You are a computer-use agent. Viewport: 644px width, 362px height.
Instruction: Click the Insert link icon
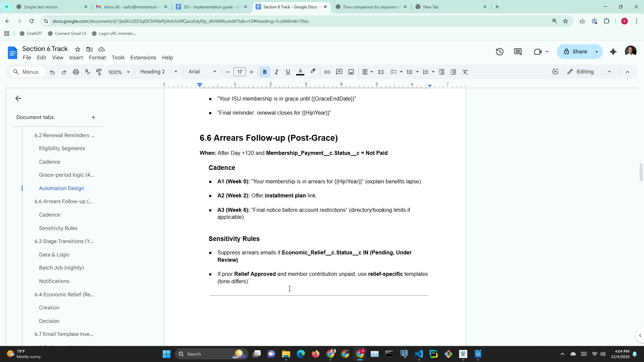click(327, 72)
